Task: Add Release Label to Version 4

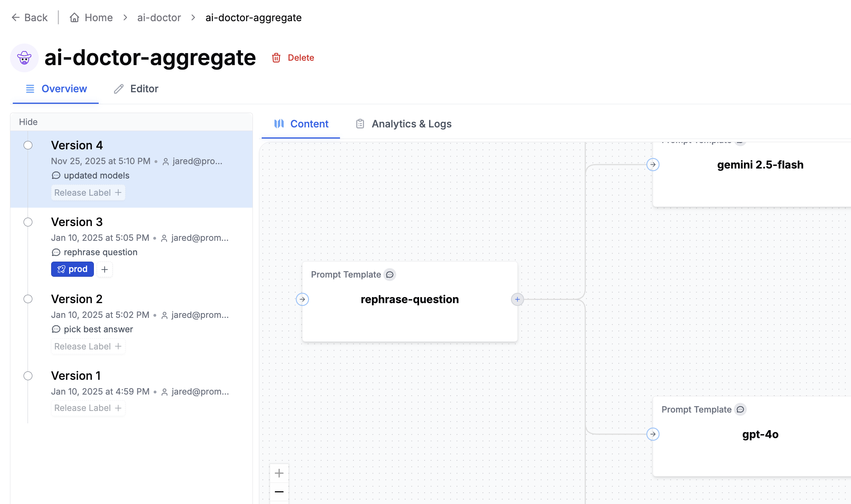Action: [88, 192]
